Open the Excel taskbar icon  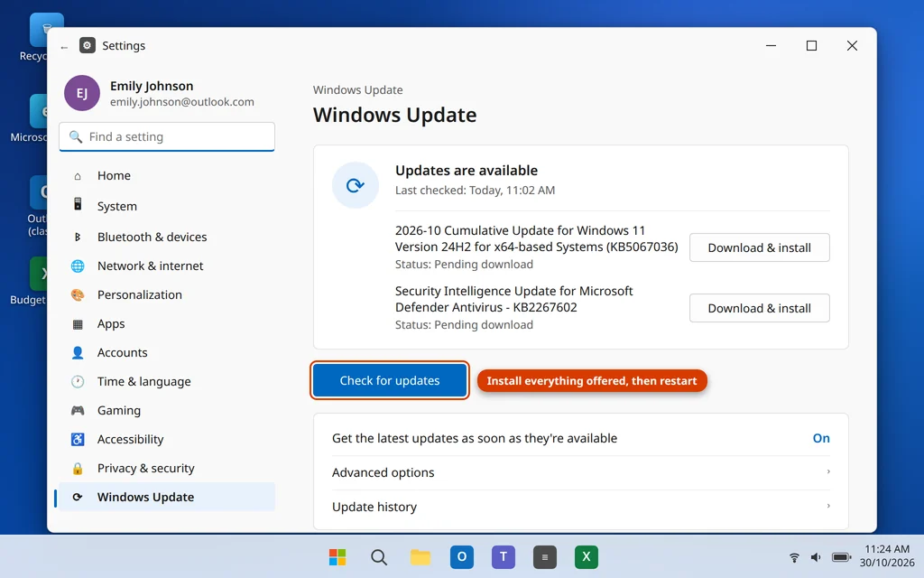click(x=587, y=556)
